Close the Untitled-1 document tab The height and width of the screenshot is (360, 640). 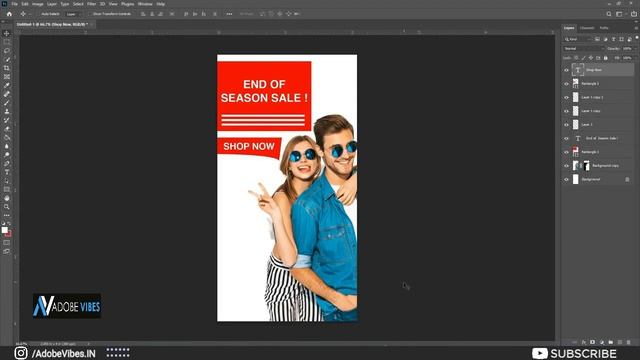92,24
